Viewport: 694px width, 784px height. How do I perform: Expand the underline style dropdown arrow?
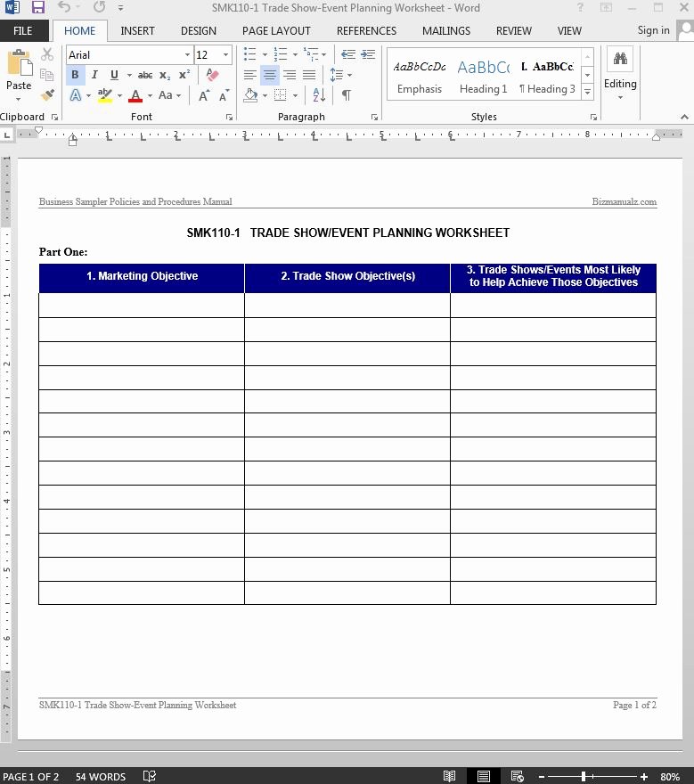pyautogui.click(x=129, y=75)
